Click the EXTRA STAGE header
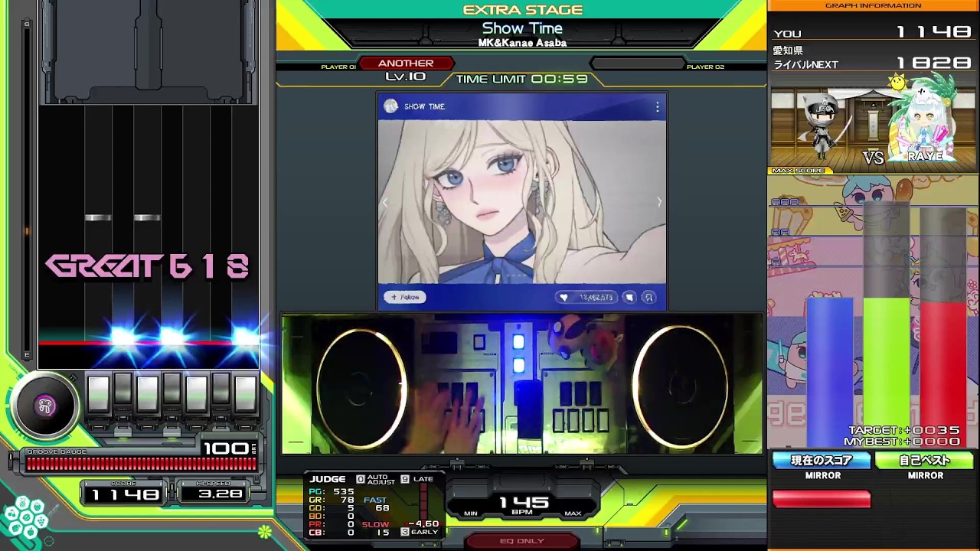Image resolution: width=980 pixels, height=551 pixels. click(523, 9)
